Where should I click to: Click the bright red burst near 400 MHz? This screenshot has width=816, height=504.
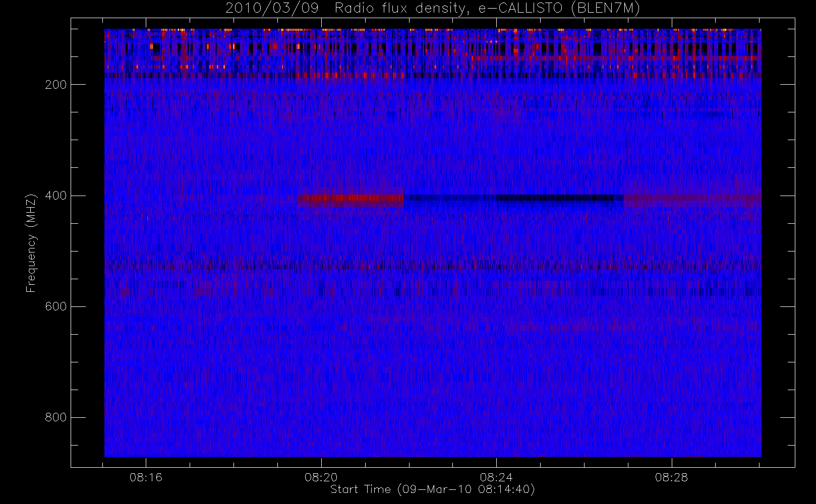(x=351, y=200)
